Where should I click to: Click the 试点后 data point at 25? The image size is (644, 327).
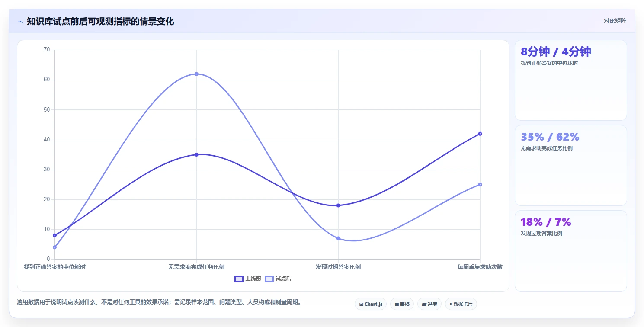click(480, 185)
